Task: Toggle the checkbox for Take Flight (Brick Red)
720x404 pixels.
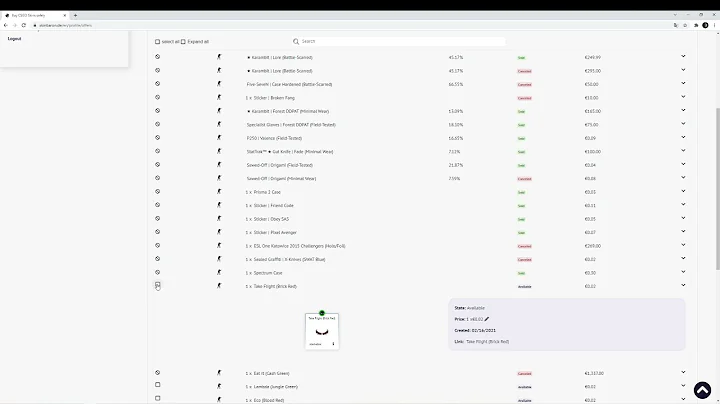Action: pos(158,285)
